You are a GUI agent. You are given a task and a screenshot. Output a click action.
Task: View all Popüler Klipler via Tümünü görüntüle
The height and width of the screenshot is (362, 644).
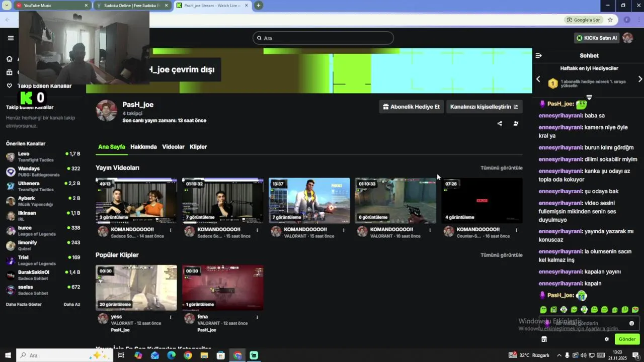click(501, 255)
